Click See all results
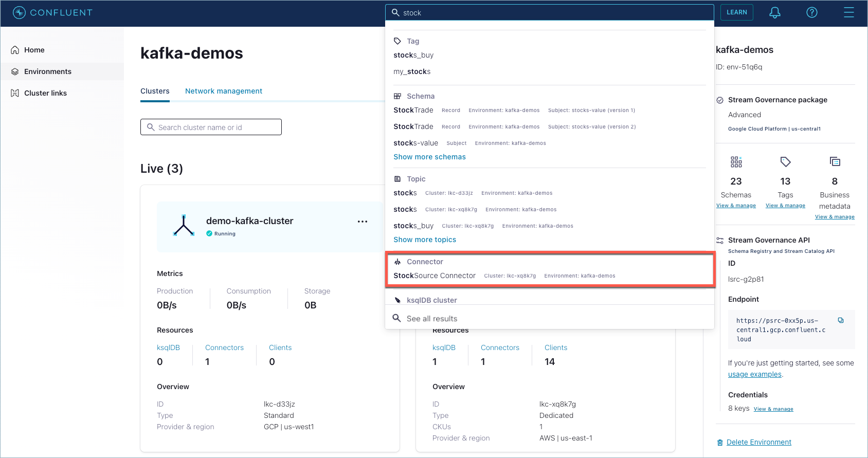 tap(432, 319)
